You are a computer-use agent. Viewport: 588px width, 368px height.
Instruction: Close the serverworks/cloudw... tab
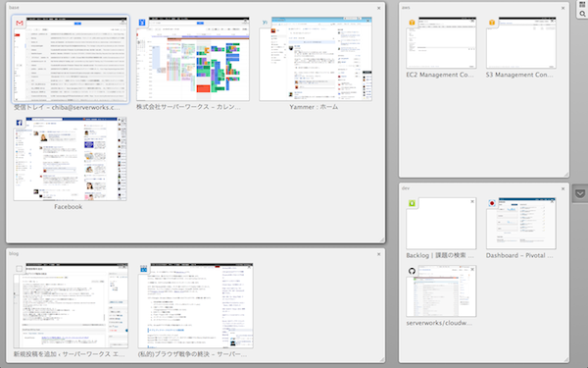click(x=472, y=269)
